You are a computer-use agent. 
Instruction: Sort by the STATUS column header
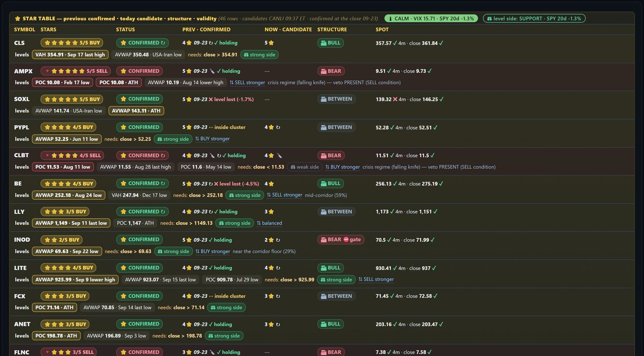126,29
